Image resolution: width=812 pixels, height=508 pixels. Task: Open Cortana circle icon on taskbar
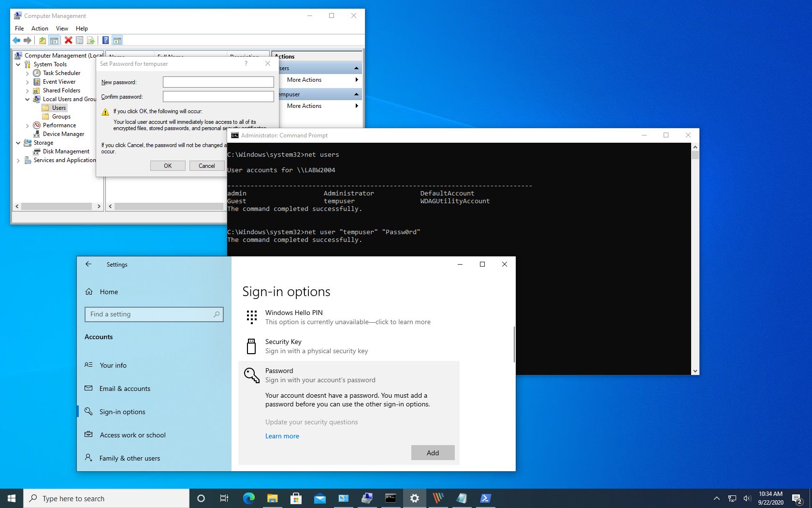point(201,498)
